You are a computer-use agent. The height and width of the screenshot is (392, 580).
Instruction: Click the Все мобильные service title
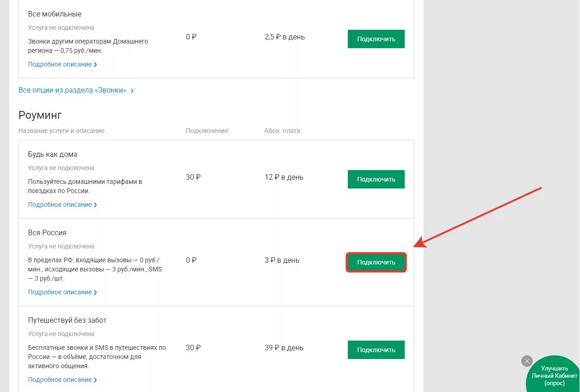55,14
